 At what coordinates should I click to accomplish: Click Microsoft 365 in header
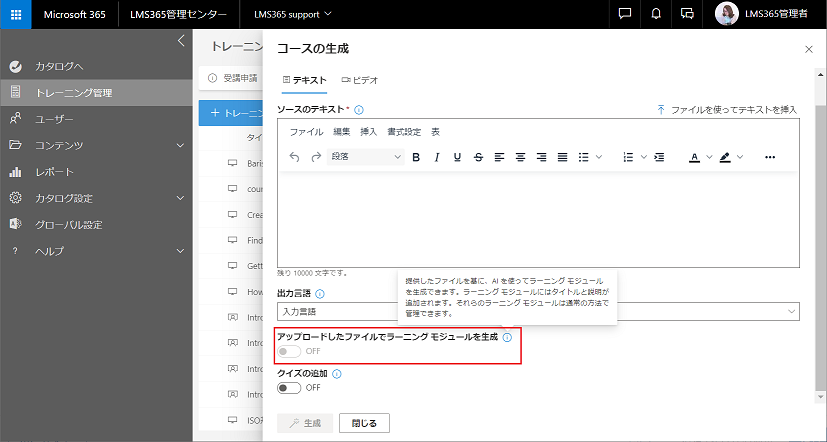pyautogui.click(x=74, y=14)
